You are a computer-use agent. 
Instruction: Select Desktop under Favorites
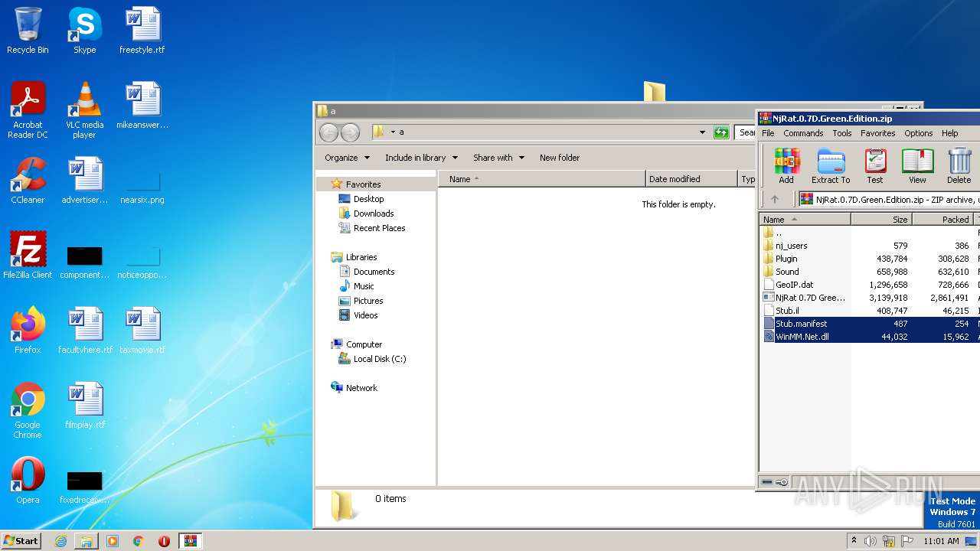click(x=361, y=199)
